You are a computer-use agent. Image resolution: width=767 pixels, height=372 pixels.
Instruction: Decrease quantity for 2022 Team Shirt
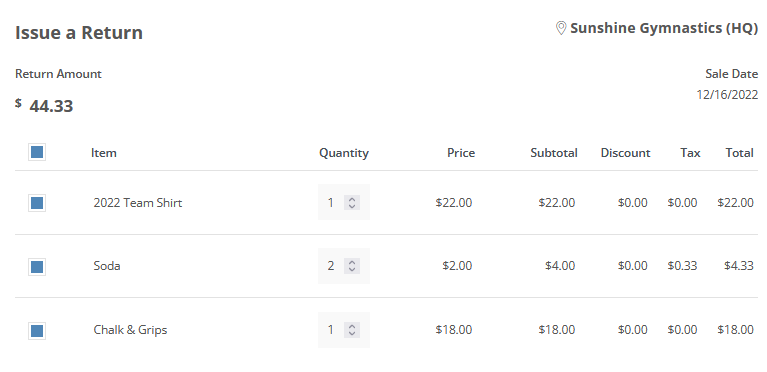coord(352,206)
